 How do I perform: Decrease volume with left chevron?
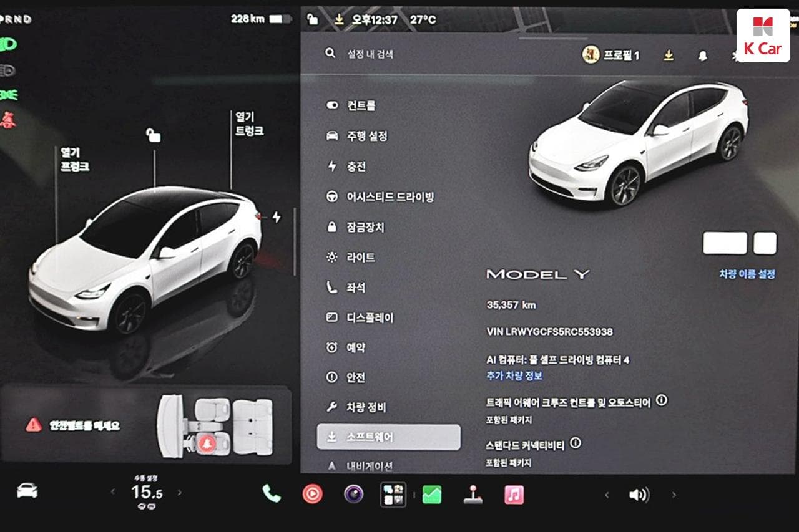coord(606,495)
